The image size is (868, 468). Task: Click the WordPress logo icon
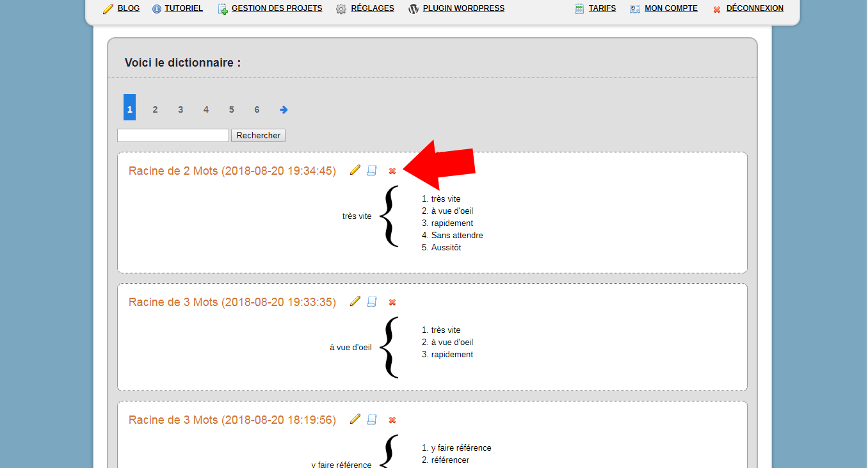pyautogui.click(x=414, y=9)
